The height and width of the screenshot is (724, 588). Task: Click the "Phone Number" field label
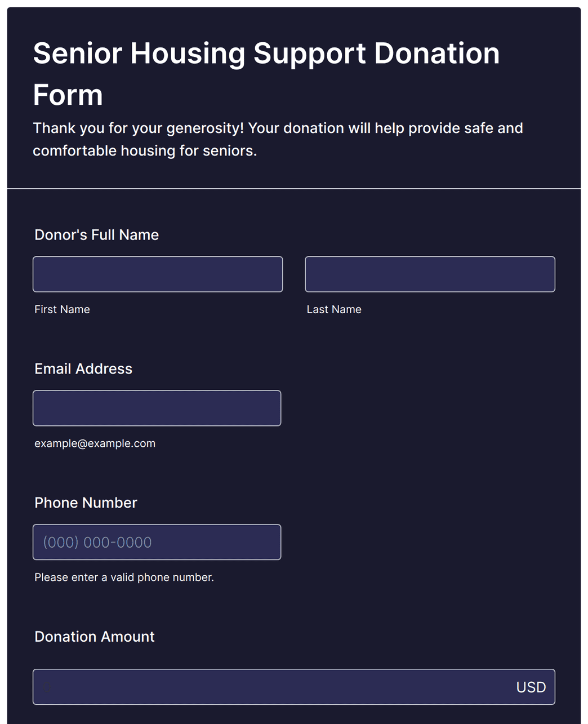86,503
